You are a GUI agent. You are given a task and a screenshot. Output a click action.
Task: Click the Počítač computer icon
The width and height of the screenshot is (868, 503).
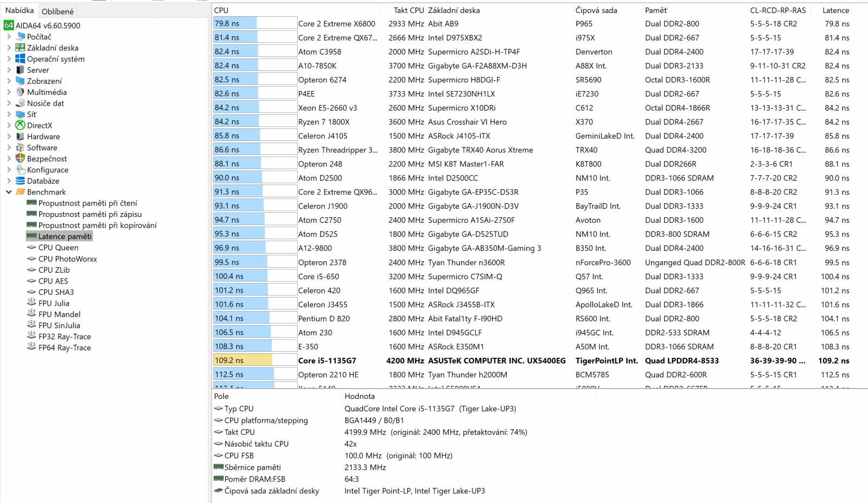point(21,36)
